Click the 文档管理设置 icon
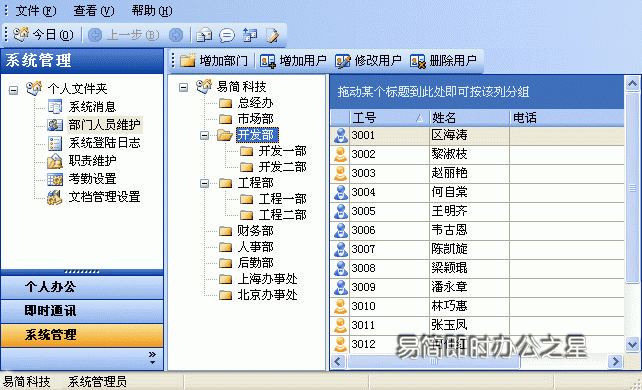Screen dimensions: 642x390 (55, 197)
